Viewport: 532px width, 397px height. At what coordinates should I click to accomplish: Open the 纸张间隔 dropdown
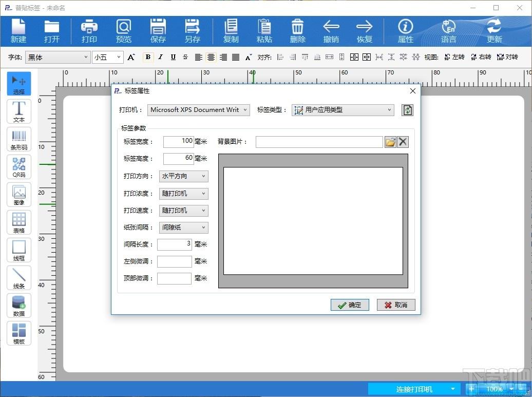pyautogui.click(x=183, y=228)
